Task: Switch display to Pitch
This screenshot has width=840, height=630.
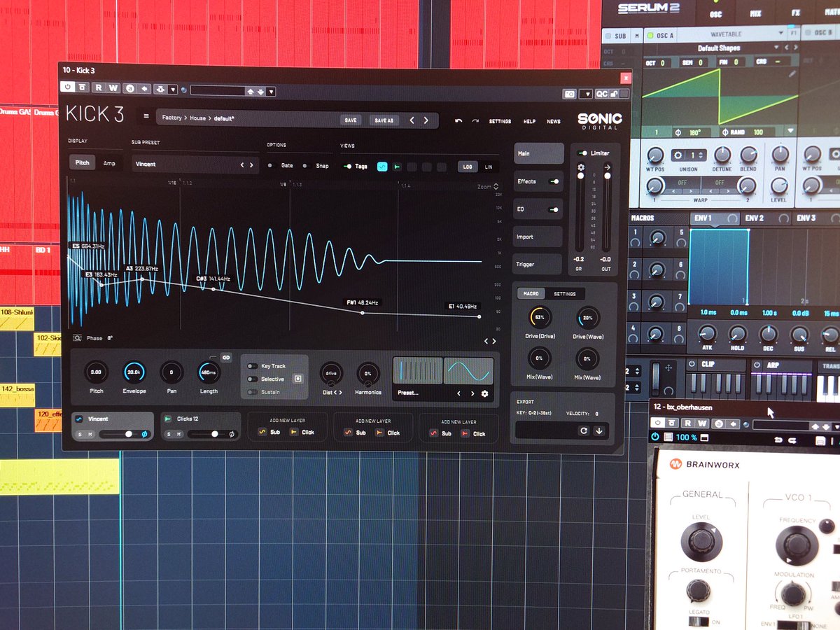Action: pos(83,163)
